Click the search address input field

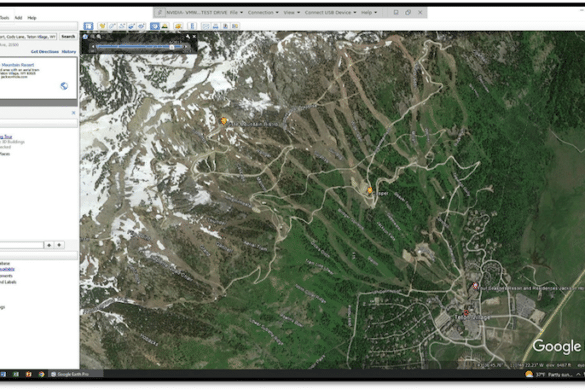tap(28, 36)
